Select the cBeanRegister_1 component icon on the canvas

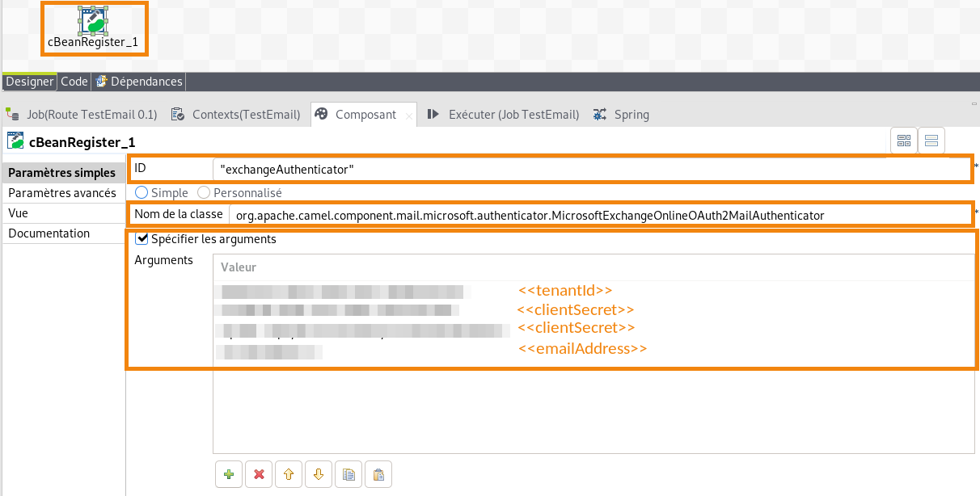pos(94,20)
